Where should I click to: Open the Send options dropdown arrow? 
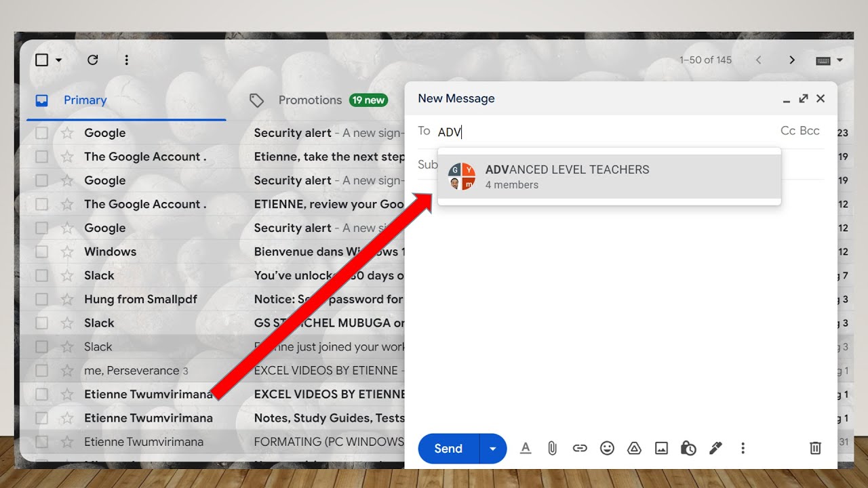pyautogui.click(x=493, y=449)
